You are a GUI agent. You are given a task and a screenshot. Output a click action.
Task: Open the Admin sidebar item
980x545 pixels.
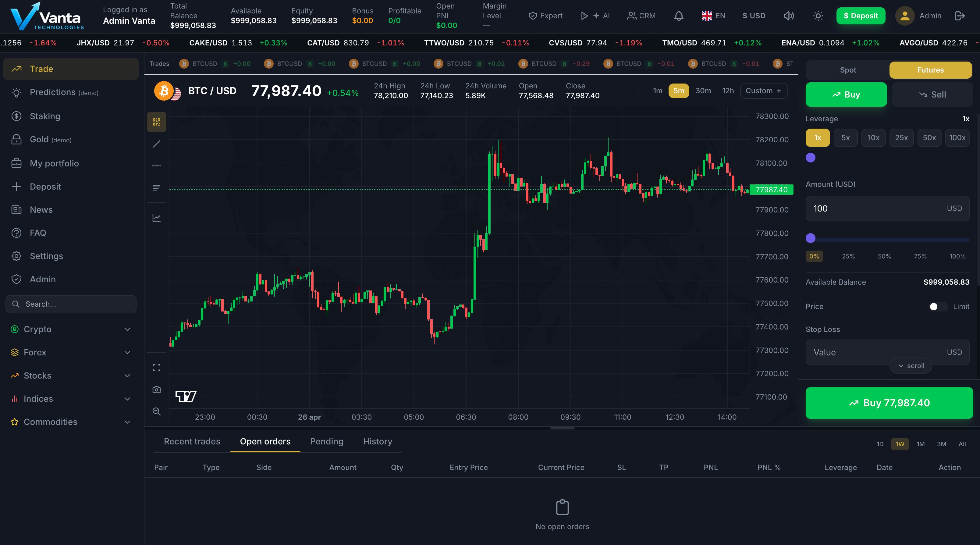click(x=71, y=279)
